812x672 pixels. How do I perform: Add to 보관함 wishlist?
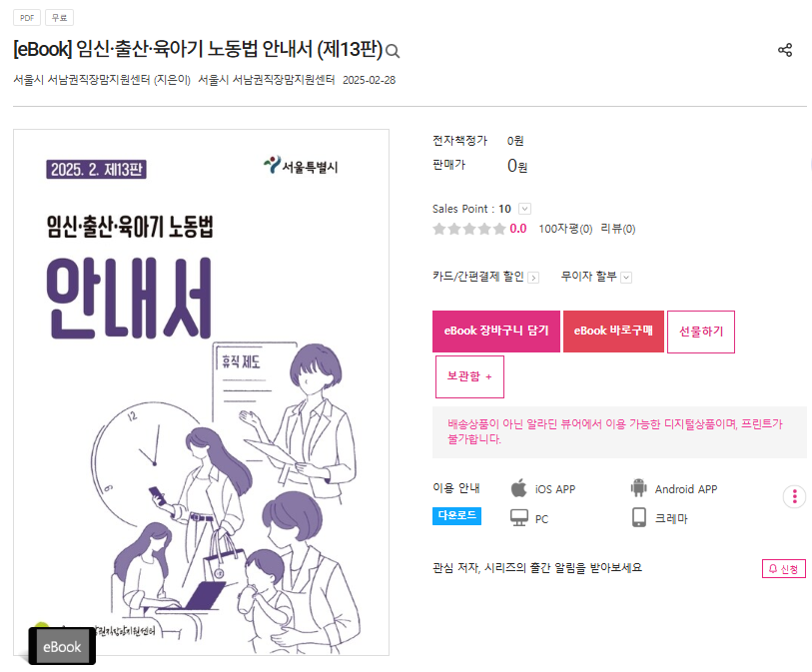tap(469, 376)
